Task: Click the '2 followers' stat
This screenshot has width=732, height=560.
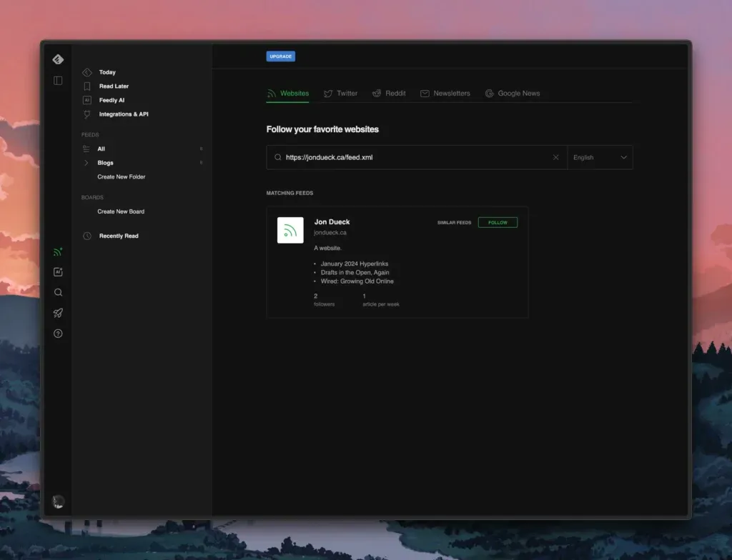Action: point(324,300)
